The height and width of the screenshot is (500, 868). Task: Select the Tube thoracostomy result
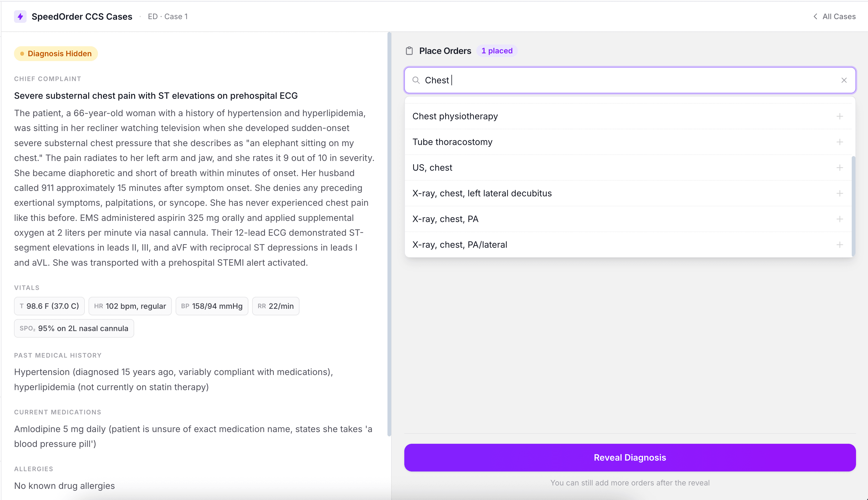click(x=628, y=142)
